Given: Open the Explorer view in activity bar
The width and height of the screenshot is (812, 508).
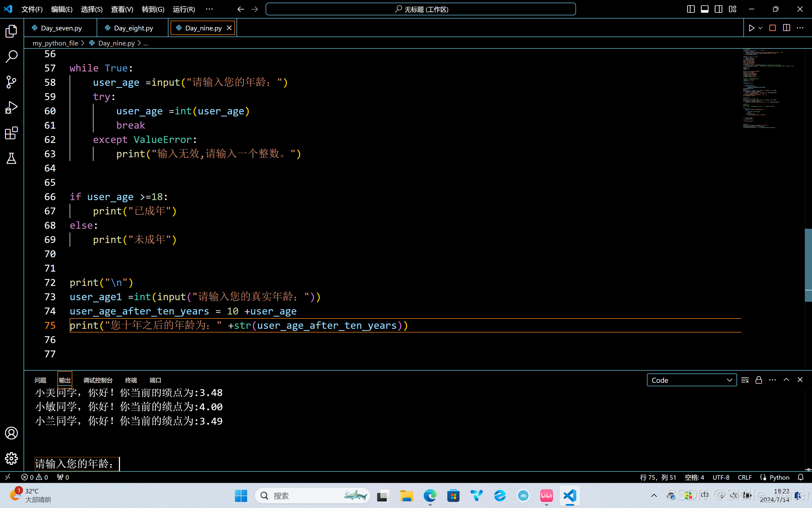Looking at the screenshot, I should (x=11, y=31).
